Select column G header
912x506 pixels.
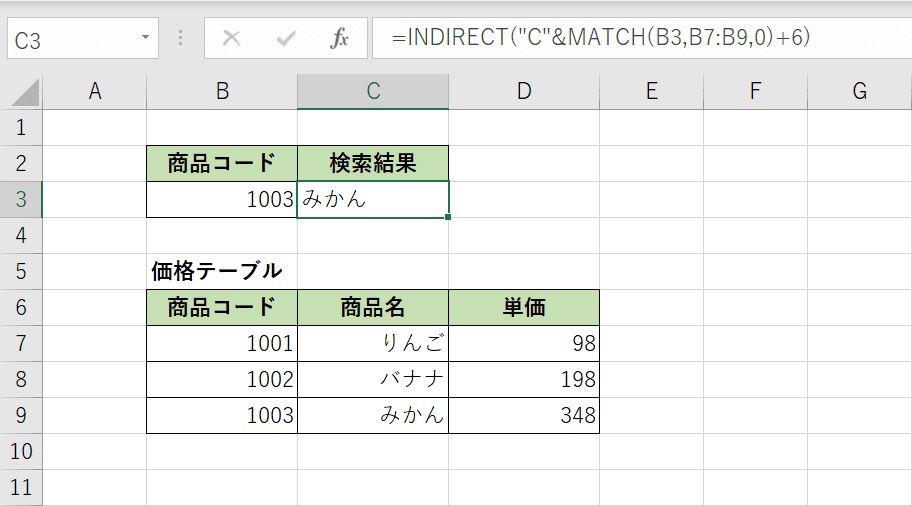pos(860,91)
